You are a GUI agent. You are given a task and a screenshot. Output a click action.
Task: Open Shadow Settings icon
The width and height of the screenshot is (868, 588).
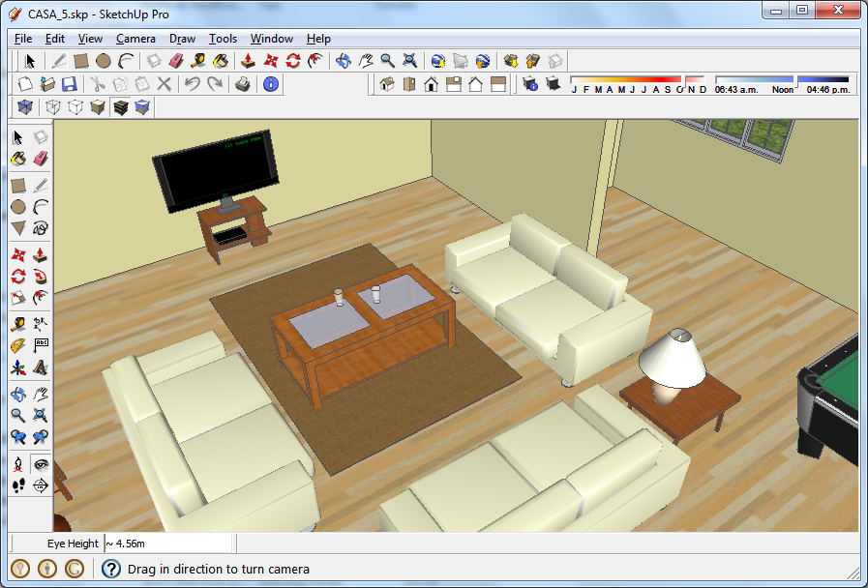click(529, 84)
